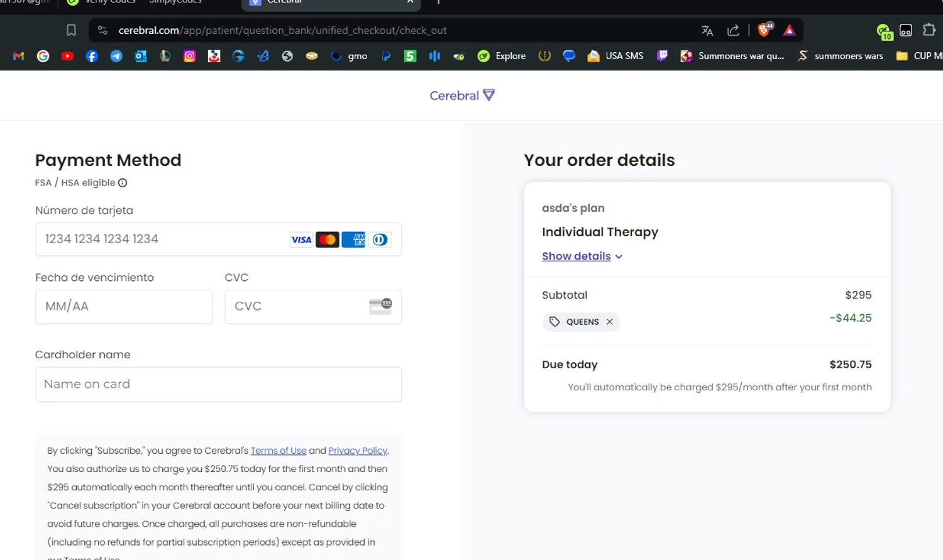Open the PayPal bookmark
Screen dimensions: 943x560
click(386, 56)
